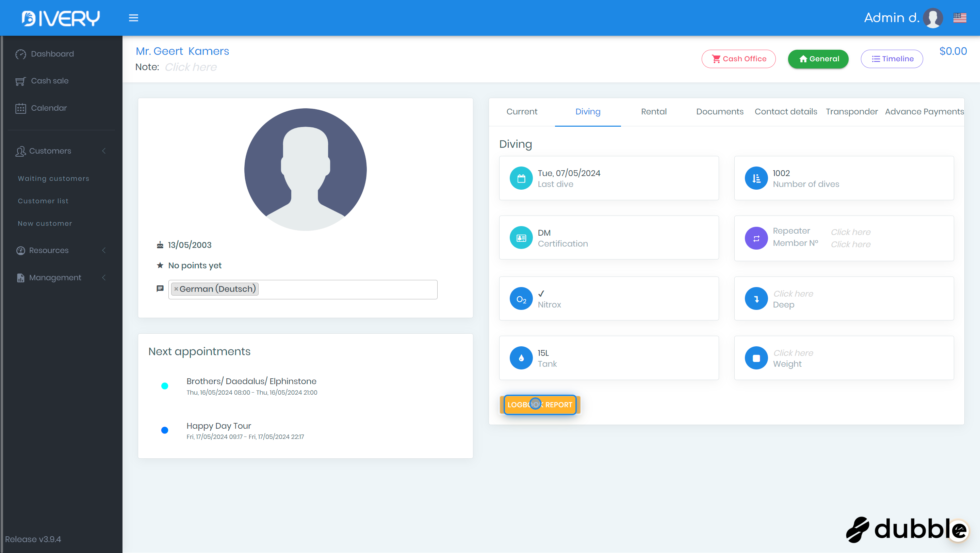Click the Certification card icon
Image resolution: width=980 pixels, height=553 pixels.
(x=521, y=238)
